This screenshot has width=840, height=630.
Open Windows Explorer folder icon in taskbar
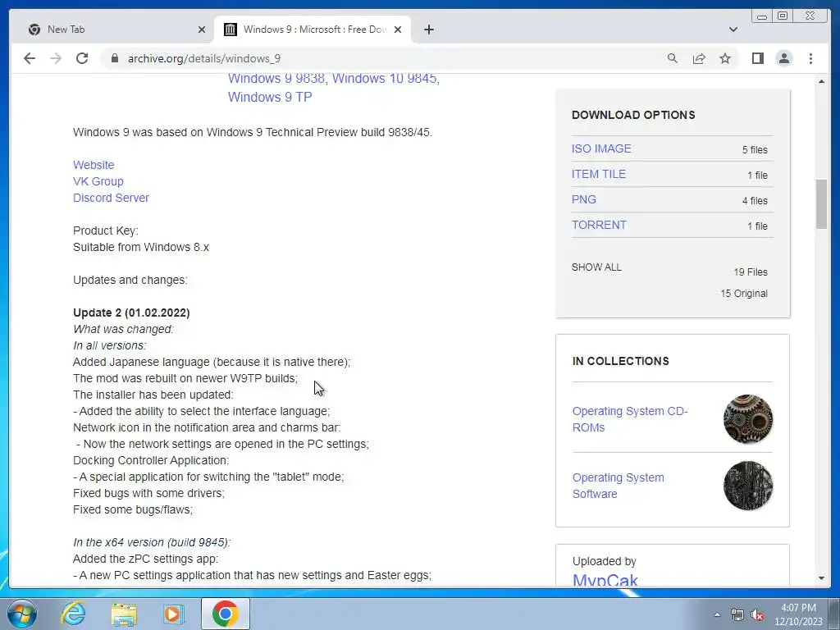[x=124, y=614]
